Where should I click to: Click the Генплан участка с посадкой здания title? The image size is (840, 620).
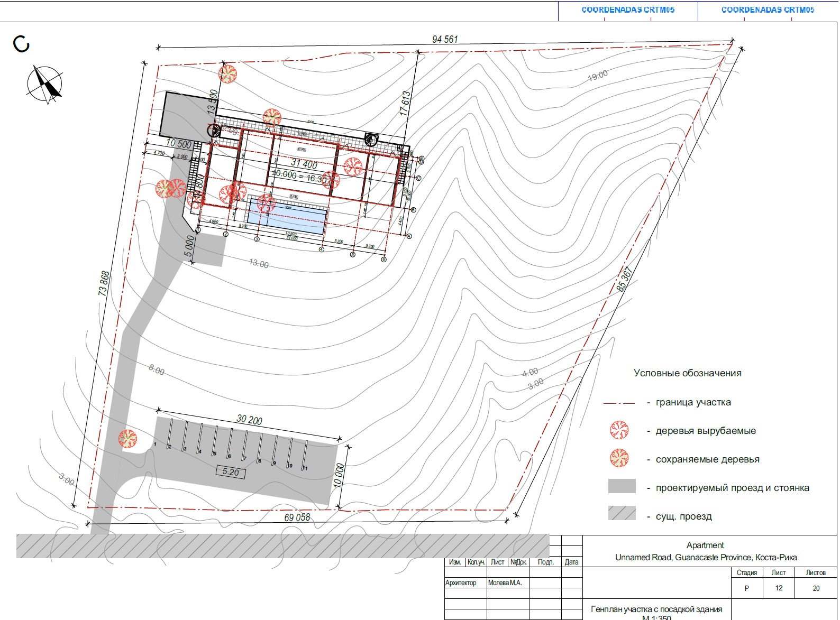click(x=656, y=609)
